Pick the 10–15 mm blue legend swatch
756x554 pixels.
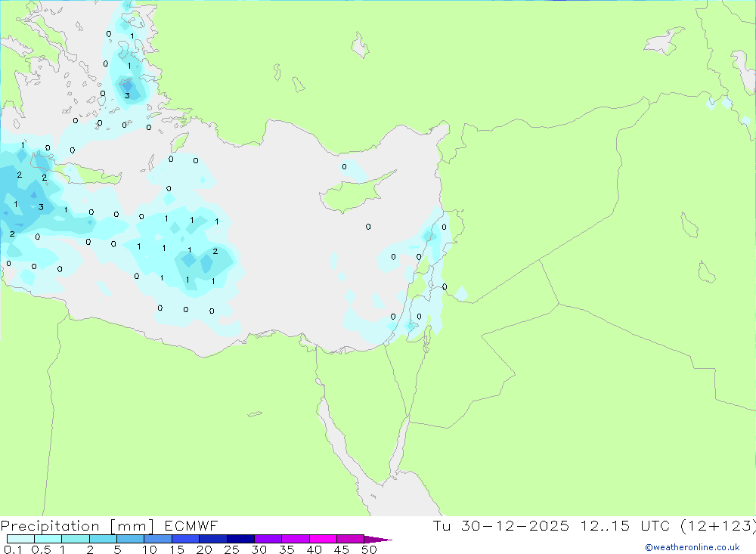(x=158, y=539)
